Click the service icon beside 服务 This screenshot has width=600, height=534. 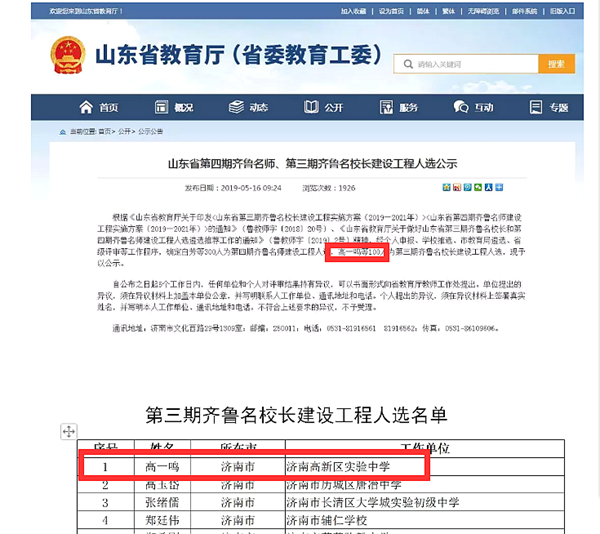386,107
